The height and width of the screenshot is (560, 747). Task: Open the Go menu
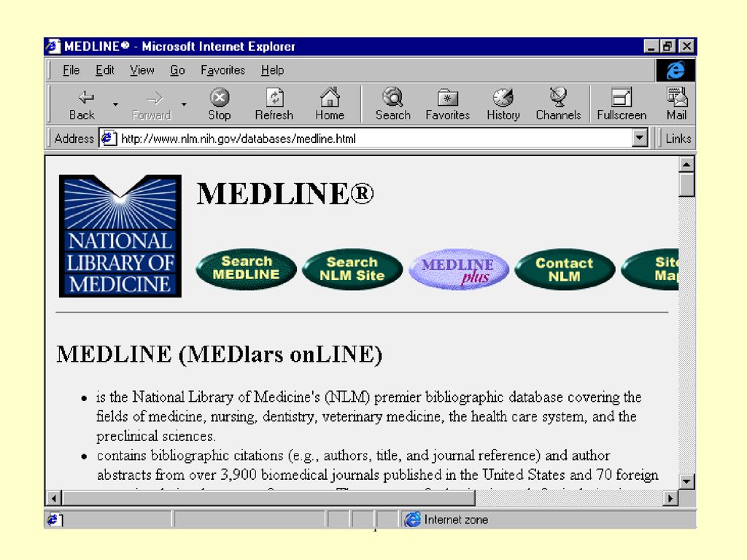point(177,70)
